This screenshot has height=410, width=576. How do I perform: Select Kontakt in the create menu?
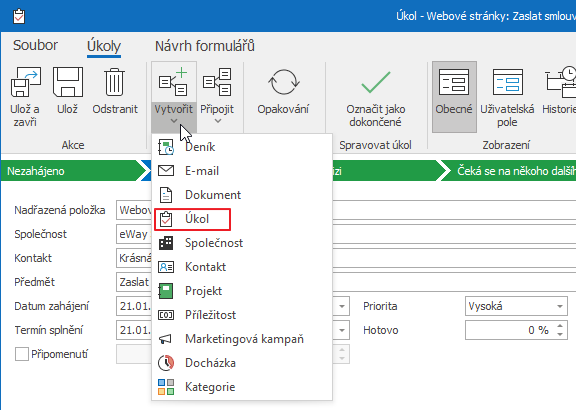[x=242, y=267]
